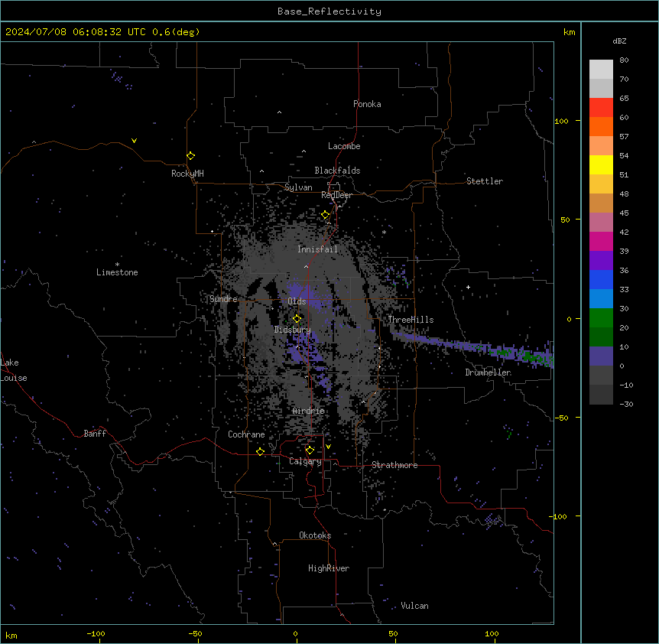659x644 pixels.
Task: Click the km unit label at top right
Action: click(570, 32)
